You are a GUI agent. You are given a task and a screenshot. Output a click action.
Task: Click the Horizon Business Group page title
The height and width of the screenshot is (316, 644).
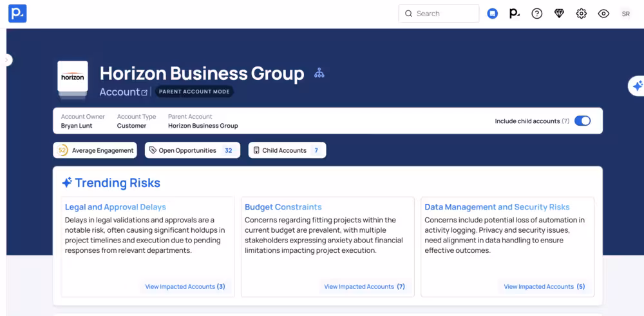pyautogui.click(x=202, y=74)
